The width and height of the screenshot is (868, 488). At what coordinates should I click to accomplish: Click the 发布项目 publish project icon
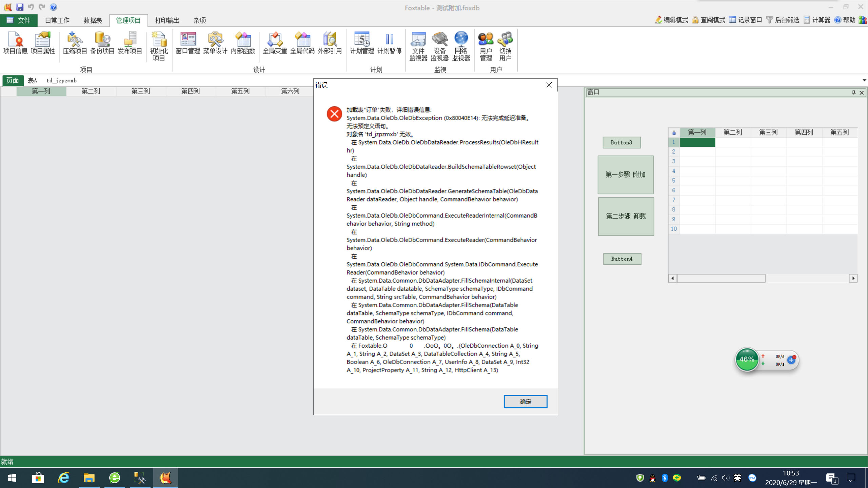click(130, 43)
